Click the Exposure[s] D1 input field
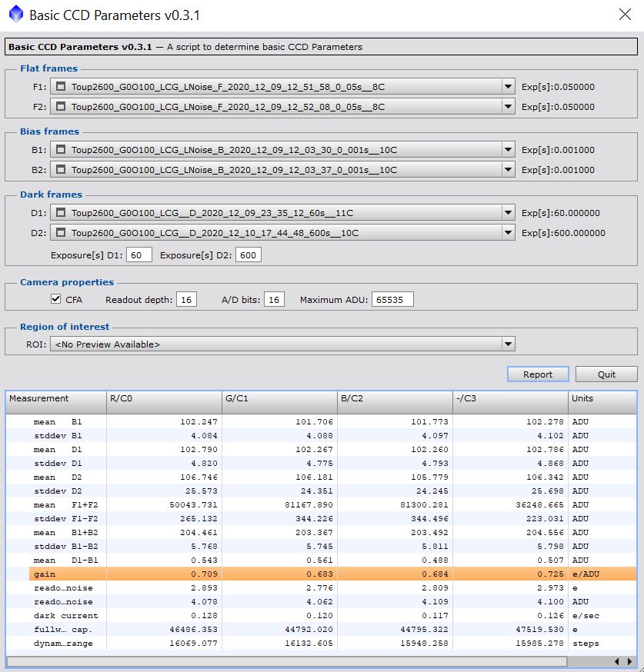Image resolution: width=644 pixels, height=672 pixels. click(x=139, y=255)
